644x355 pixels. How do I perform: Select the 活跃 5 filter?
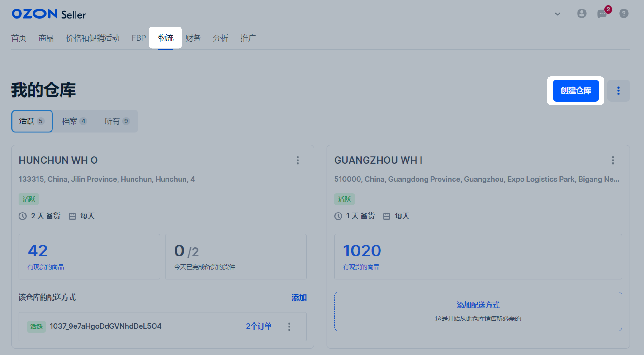coord(32,121)
